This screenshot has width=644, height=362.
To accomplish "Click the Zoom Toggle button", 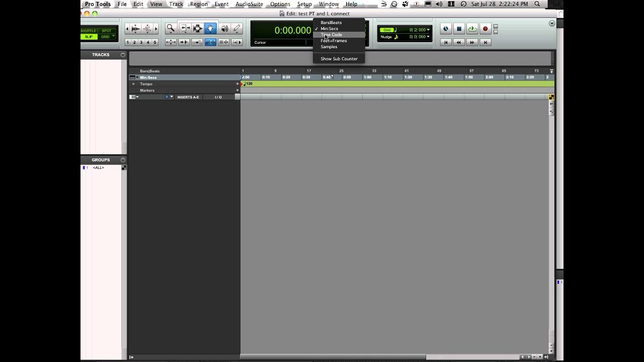I will (171, 42).
